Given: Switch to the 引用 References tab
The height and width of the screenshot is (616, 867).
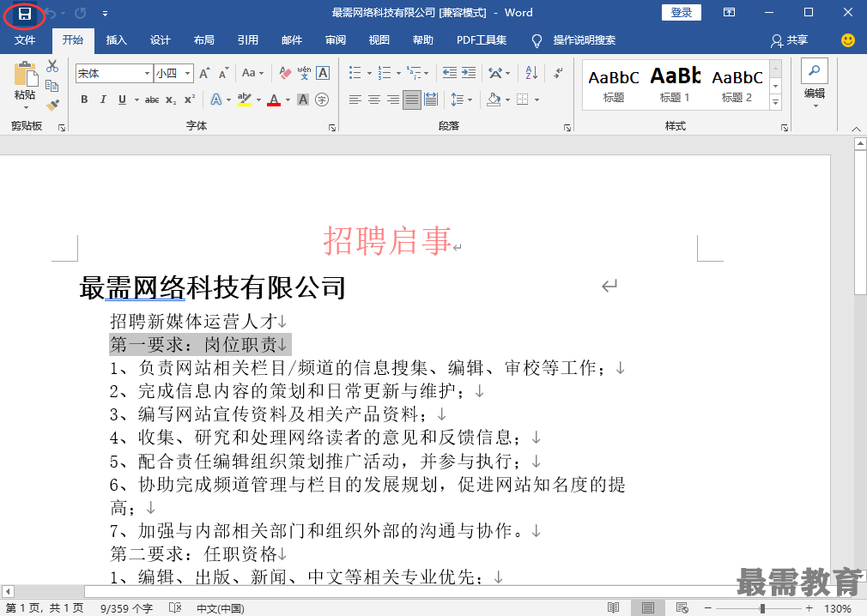Looking at the screenshot, I should pyautogui.click(x=248, y=39).
